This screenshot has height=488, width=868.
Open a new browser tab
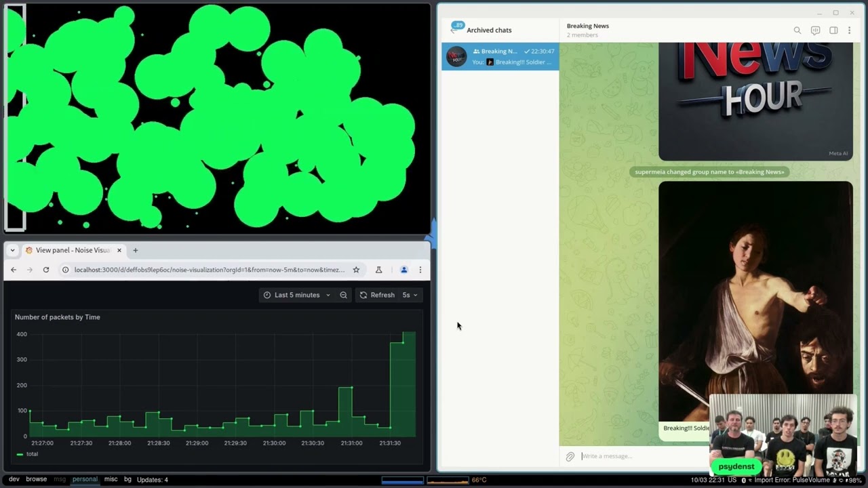pyautogui.click(x=136, y=250)
